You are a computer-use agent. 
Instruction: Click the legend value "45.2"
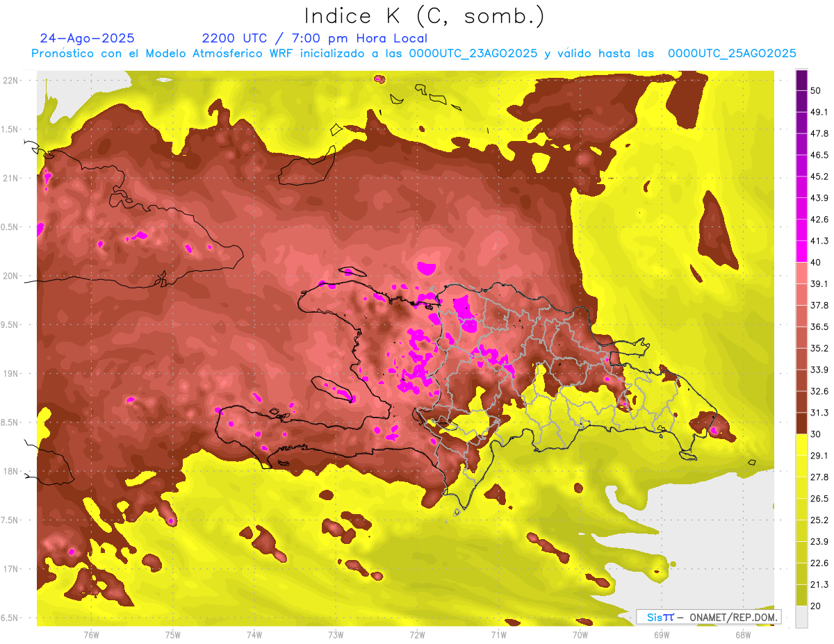pyautogui.click(x=819, y=176)
